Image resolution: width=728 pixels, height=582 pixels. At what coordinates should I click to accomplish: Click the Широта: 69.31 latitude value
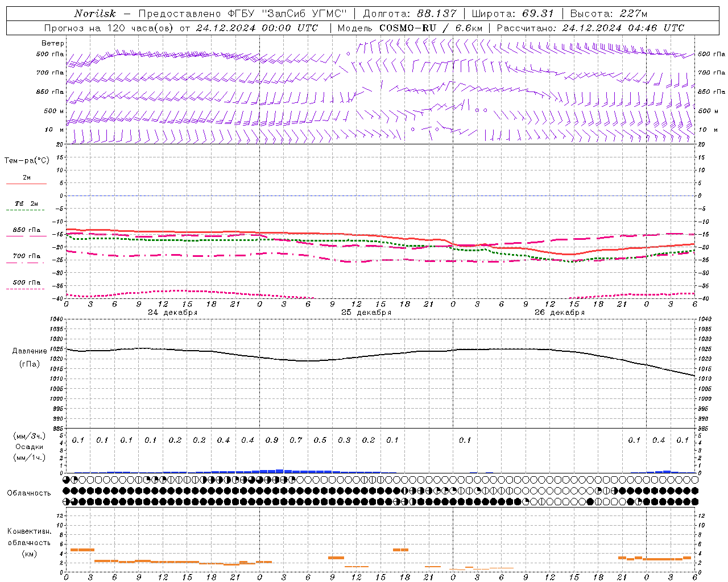coord(513,14)
